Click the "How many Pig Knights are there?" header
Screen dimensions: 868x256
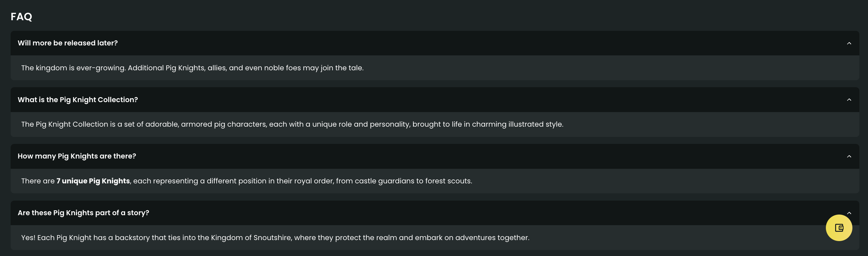[x=77, y=156]
